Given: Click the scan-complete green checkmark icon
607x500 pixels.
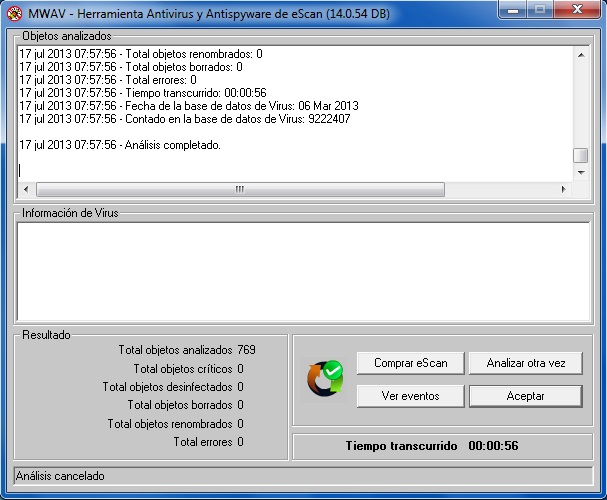Looking at the screenshot, I should point(326,379).
